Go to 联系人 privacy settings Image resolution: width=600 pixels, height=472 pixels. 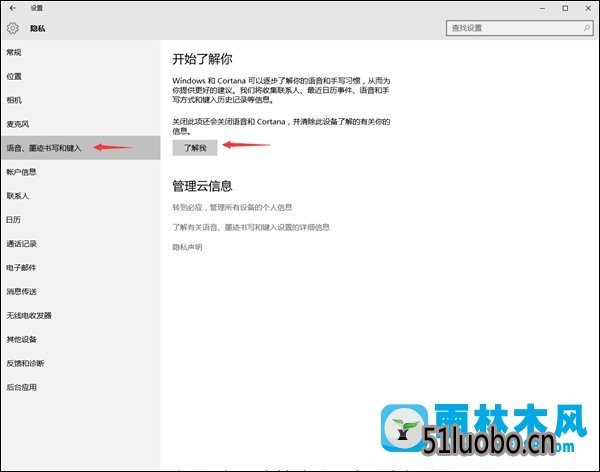(80, 196)
